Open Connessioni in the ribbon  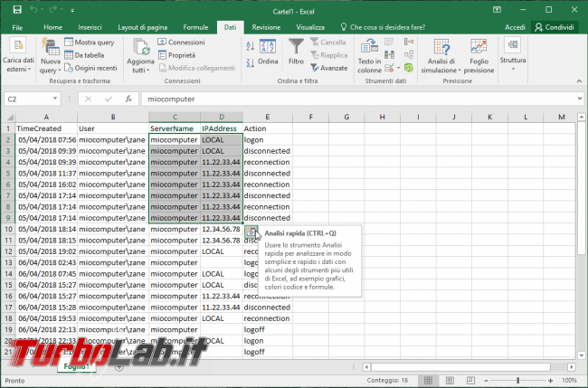182,42
